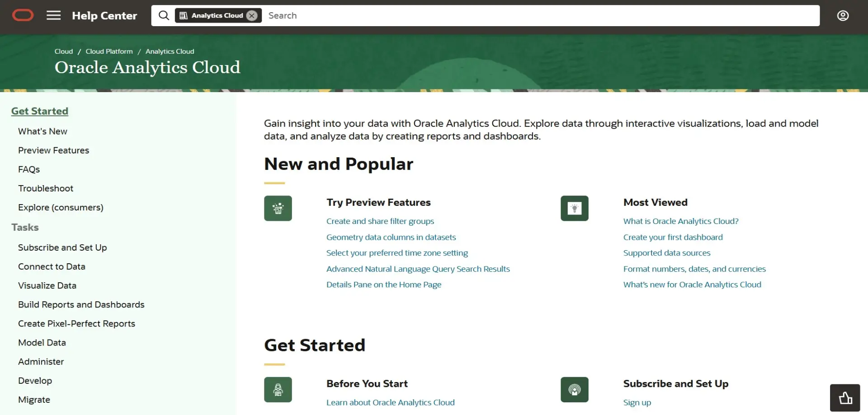Open Geometry data columns in datasets link
Viewport: 868px width, 415px height.
pyautogui.click(x=391, y=237)
